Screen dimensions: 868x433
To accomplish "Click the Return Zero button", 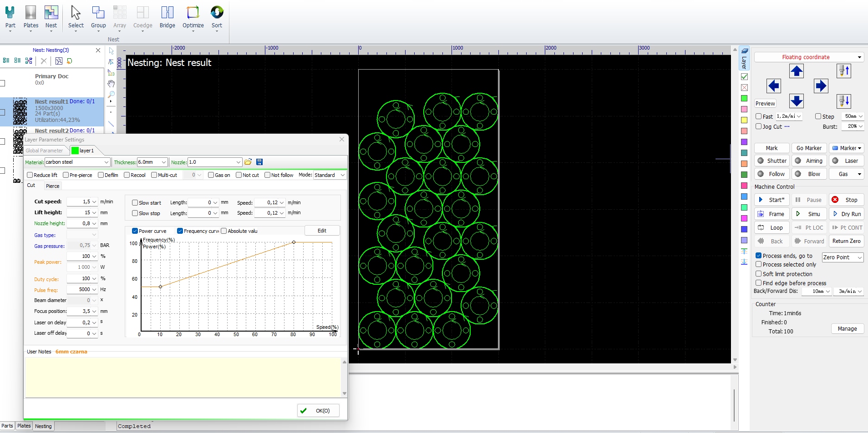I will click(846, 241).
